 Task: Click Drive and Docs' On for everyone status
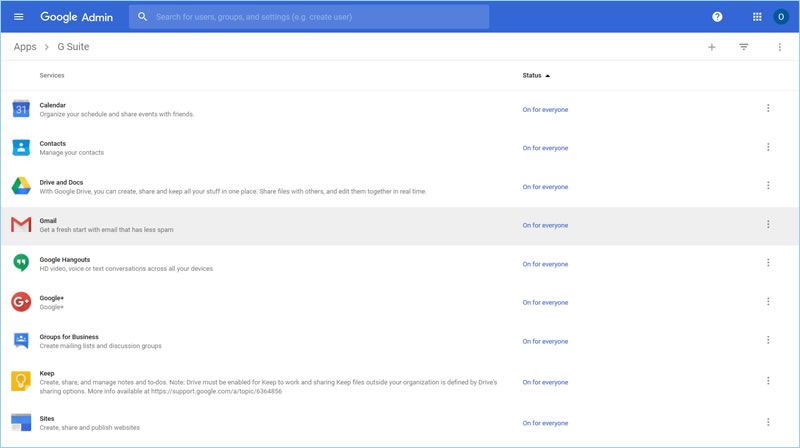(x=545, y=187)
